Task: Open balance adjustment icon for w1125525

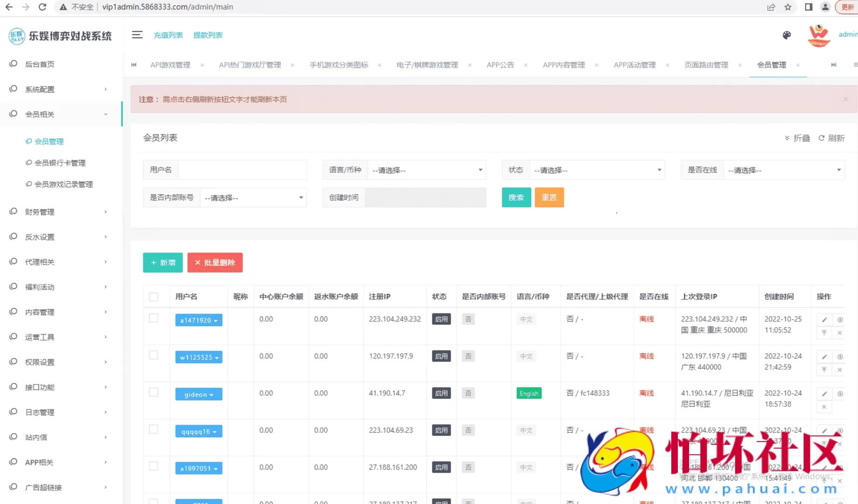Action: [x=840, y=356]
